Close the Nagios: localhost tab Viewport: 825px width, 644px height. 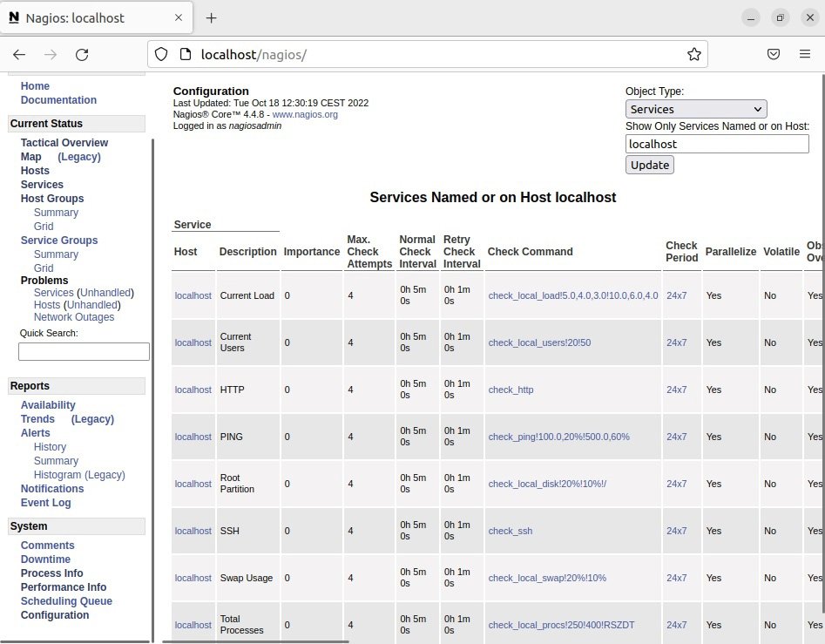pos(178,17)
